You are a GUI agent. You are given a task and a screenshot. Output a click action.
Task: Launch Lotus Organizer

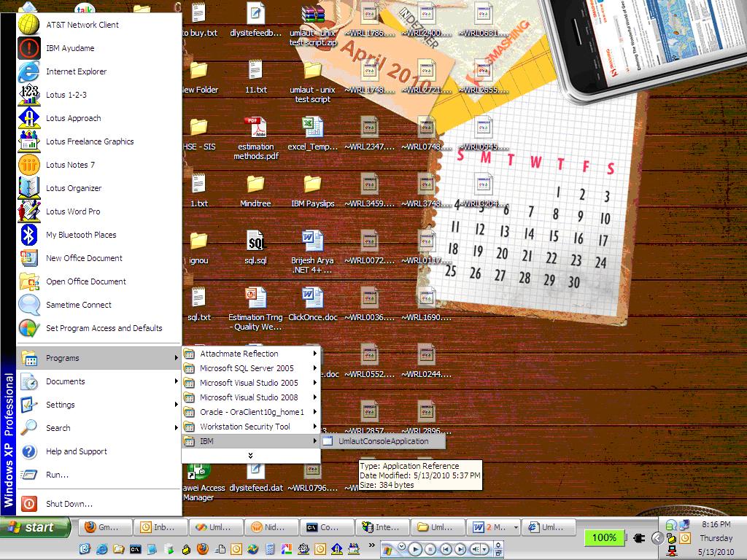pyautogui.click(x=99, y=188)
